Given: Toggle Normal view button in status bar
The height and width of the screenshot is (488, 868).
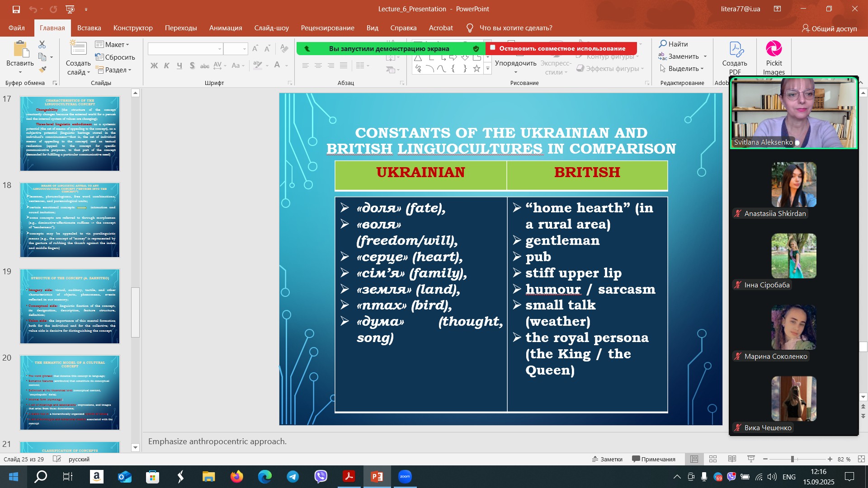Looking at the screenshot, I should 694,459.
